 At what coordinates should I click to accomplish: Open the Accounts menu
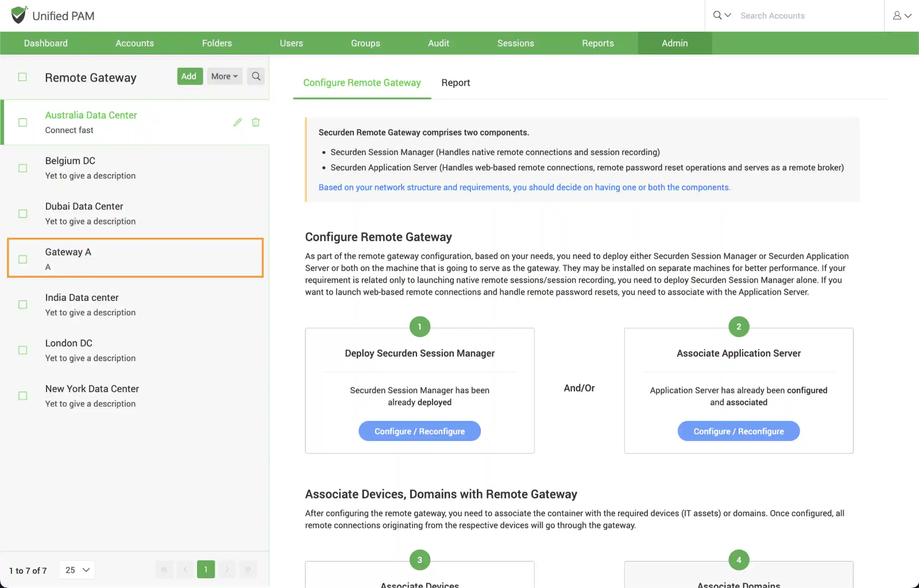[x=134, y=43]
